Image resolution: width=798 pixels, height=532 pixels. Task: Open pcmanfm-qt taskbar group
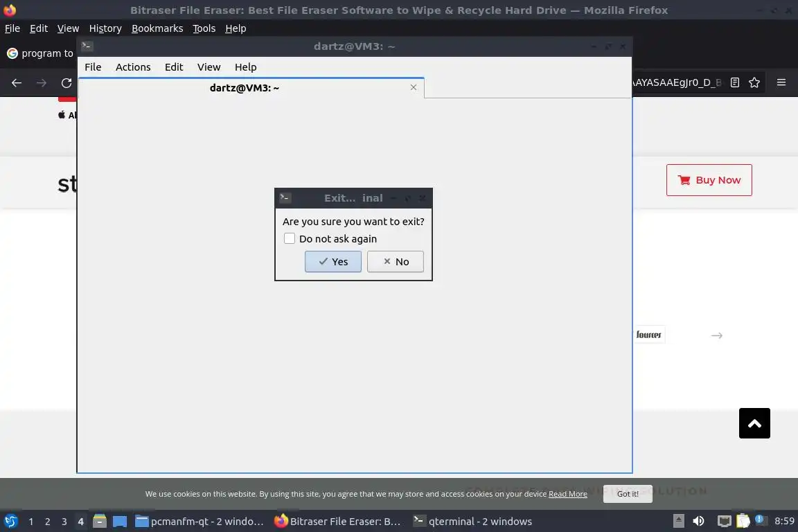[x=199, y=522]
